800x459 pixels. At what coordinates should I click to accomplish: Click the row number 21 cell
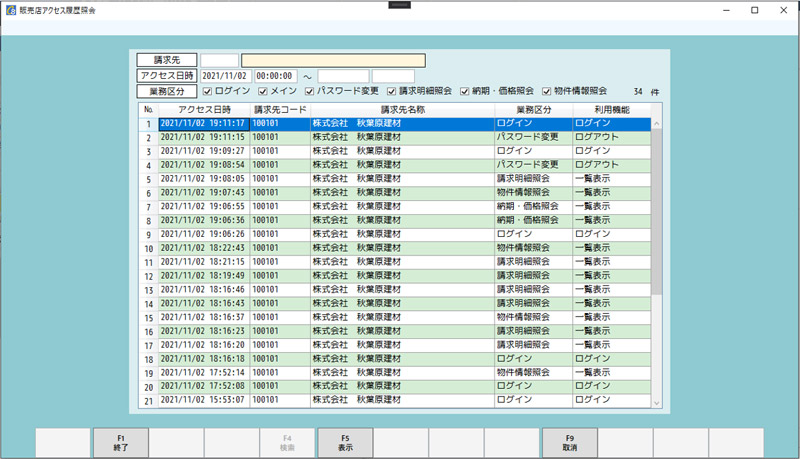(x=148, y=401)
